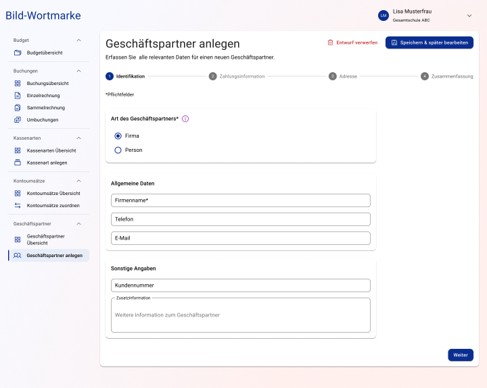The width and height of the screenshot is (487, 388).
Task: Open Geschäftspartner Übersicht
Action: point(46,239)
